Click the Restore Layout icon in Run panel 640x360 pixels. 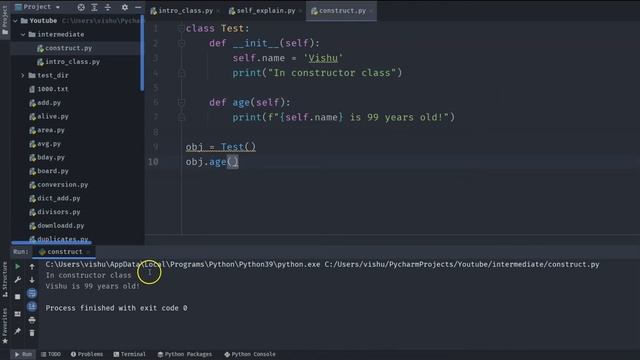tap(18, 314)
